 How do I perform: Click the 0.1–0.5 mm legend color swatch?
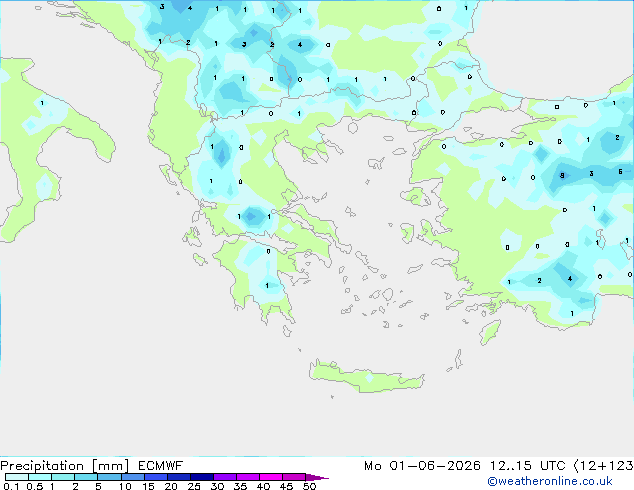click(17, 477)
